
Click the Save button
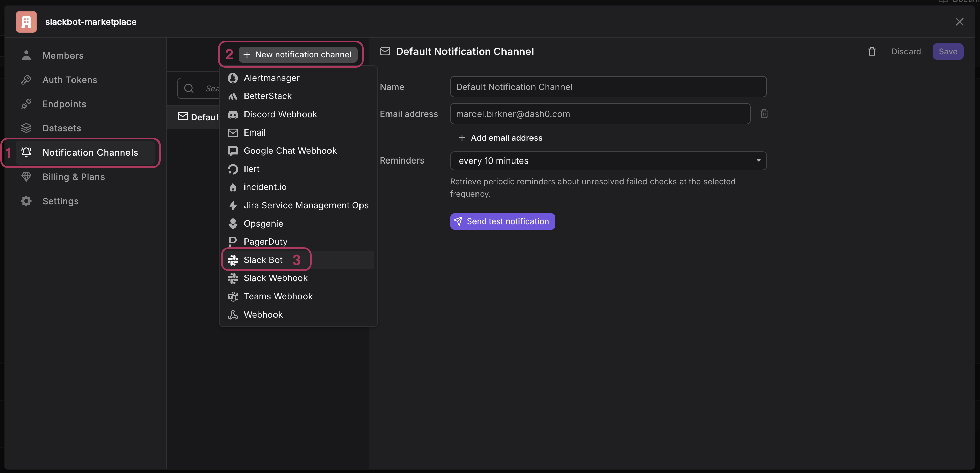pos(948,51)
